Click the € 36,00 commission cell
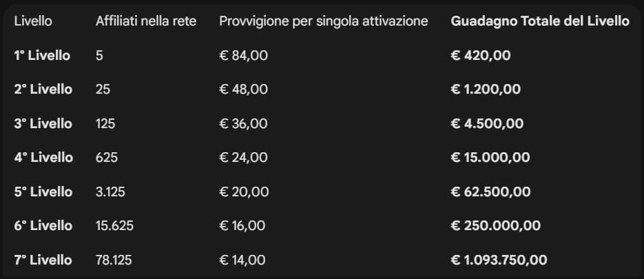The height and width of the screenshot is (279, 644). (243, 124)
